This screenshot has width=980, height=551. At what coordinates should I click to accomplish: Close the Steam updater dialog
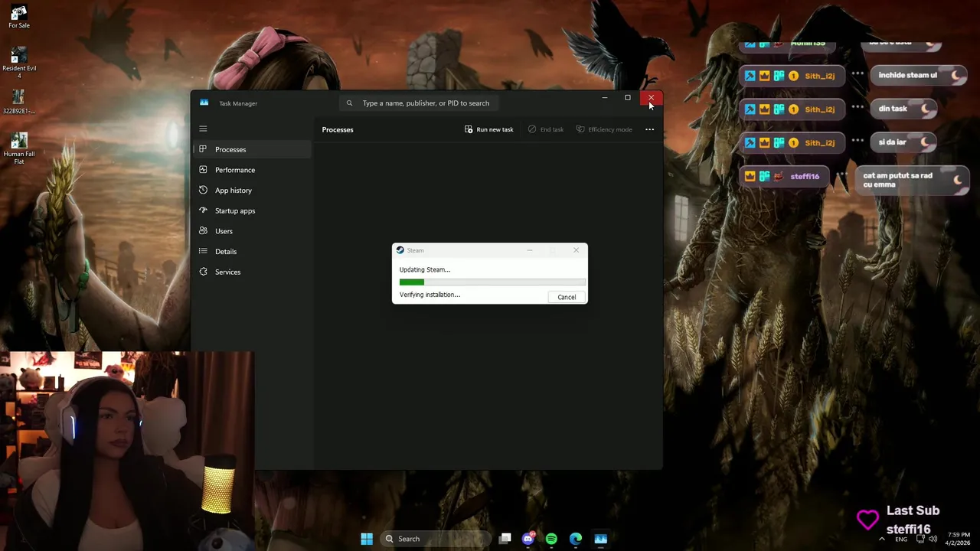tap(577, 250)
